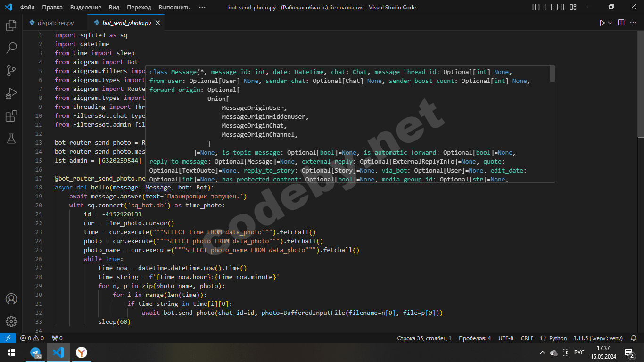Screen dimensions: 644x362
Task: Expand the overflow menu in menu bar
Action: 202,7
